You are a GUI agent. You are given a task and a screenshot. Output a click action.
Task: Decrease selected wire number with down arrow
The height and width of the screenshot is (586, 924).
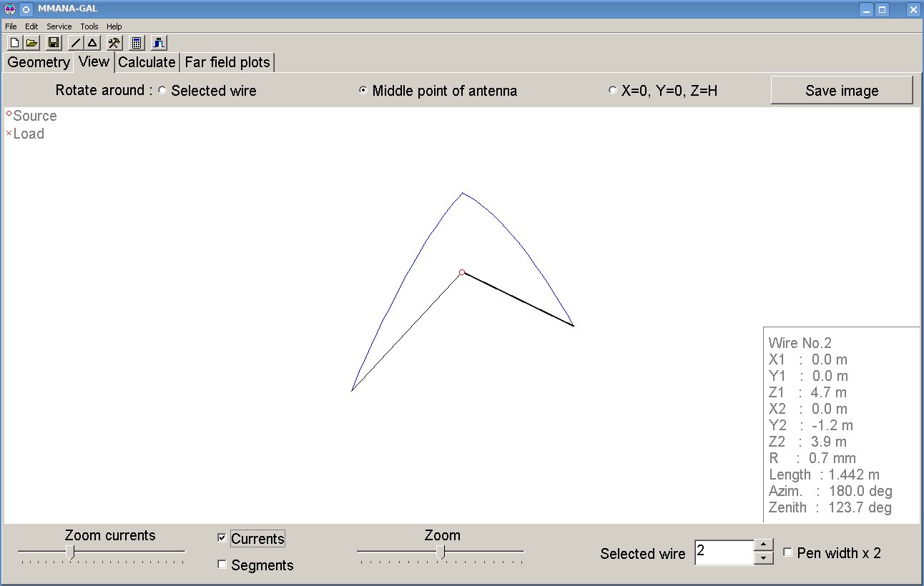coord(764,558)
